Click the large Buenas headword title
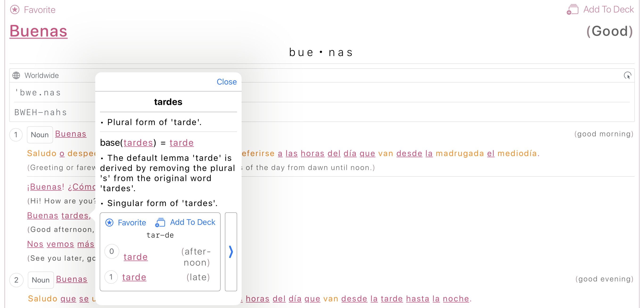This screenshot has height=308, width=644. click(38, 31)
